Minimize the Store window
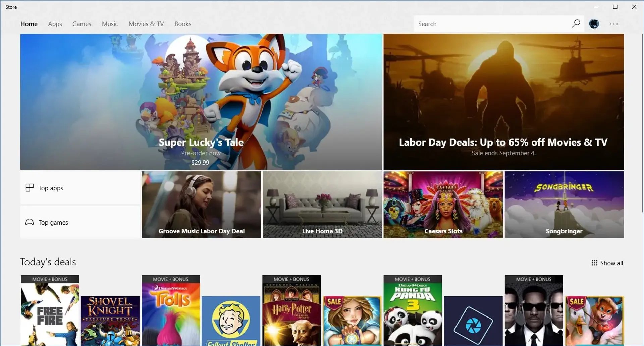 point(596,7)
